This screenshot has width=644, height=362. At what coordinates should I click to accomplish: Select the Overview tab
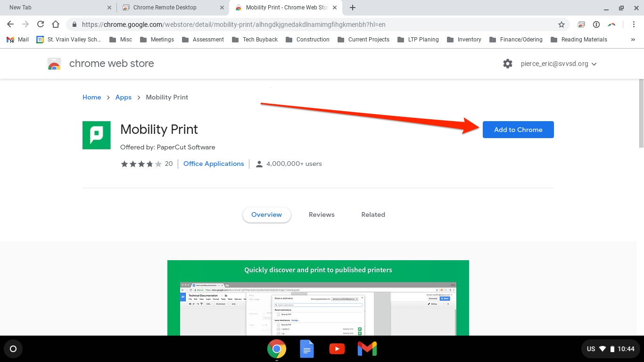(266, 214)
